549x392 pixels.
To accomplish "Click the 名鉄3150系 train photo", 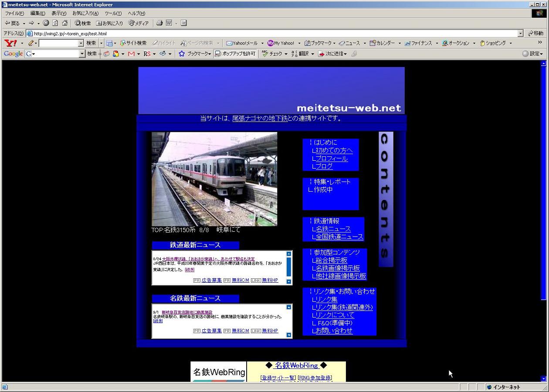I will tap(214, 179).
